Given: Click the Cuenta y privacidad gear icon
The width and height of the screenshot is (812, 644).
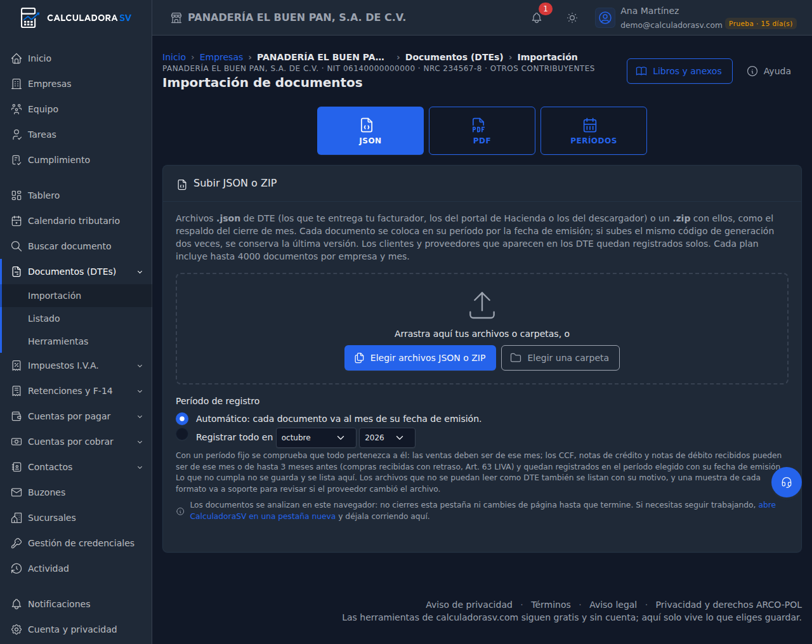Looking at the screenshot, I should pos(16,629).
